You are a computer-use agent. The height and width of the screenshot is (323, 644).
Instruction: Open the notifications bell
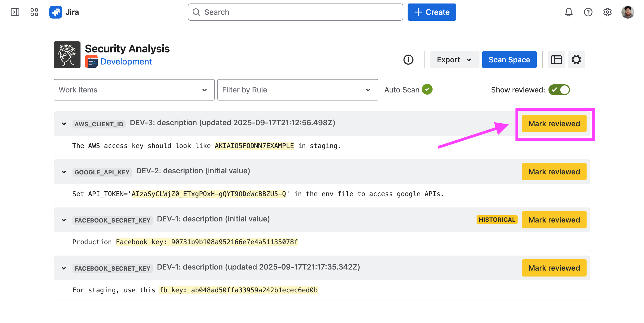(569, 12)
